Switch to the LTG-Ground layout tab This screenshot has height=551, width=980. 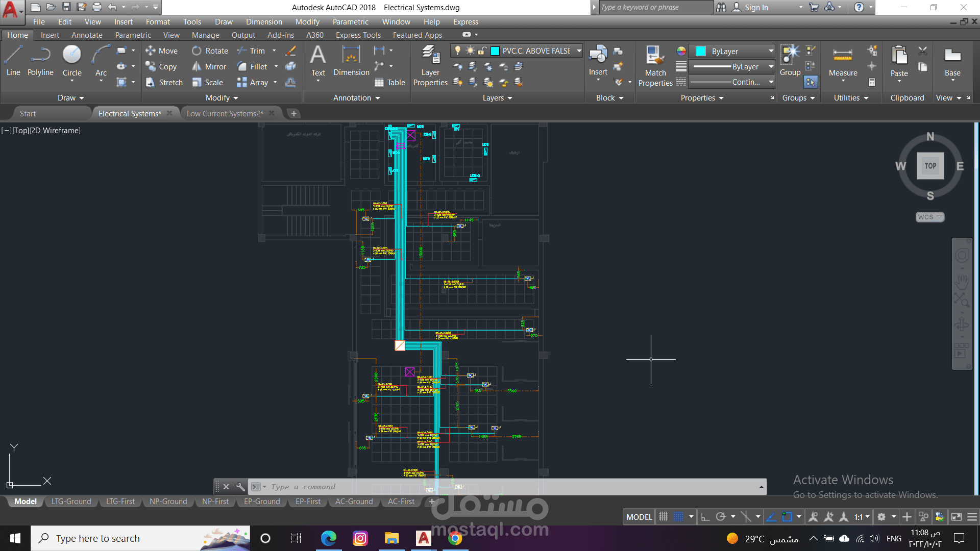click(x=71, y=502)
